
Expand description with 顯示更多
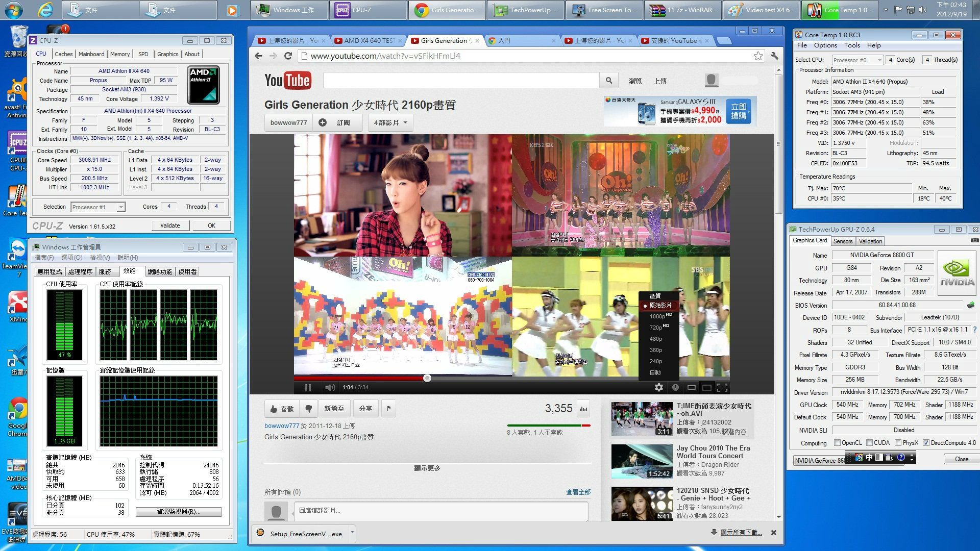[427, 468]
